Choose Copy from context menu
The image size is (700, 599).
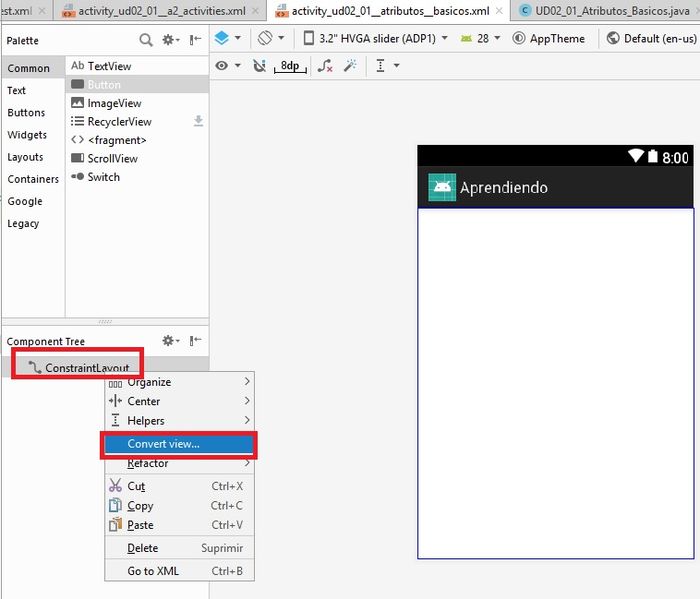click(179, 505)
